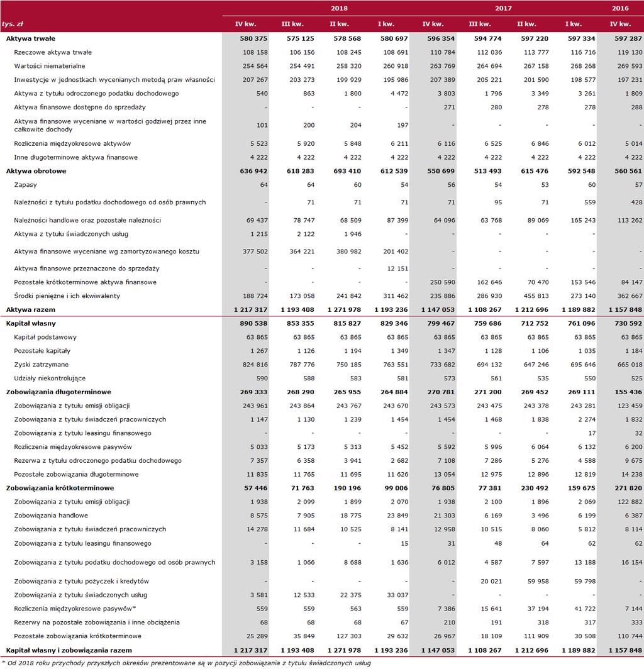Click 'Pozostałe kapitały' row label

pos(42,351)
